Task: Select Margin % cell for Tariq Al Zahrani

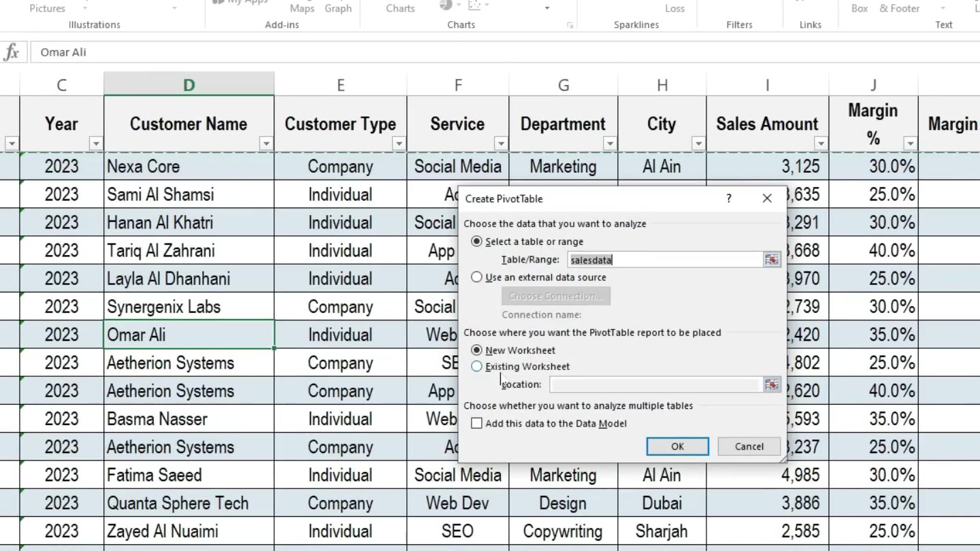Action: (x=873, y=250)
